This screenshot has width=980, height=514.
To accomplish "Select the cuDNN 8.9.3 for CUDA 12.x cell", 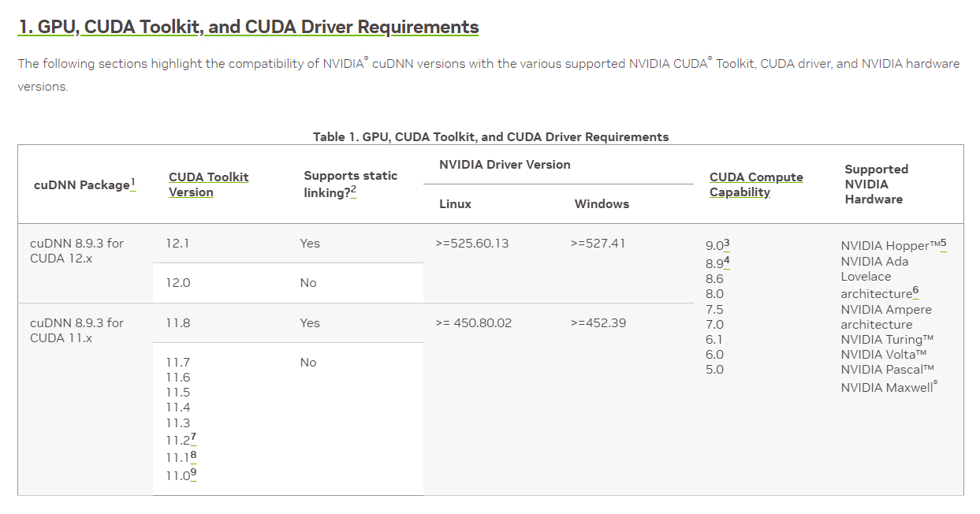I will click(76, 251).
